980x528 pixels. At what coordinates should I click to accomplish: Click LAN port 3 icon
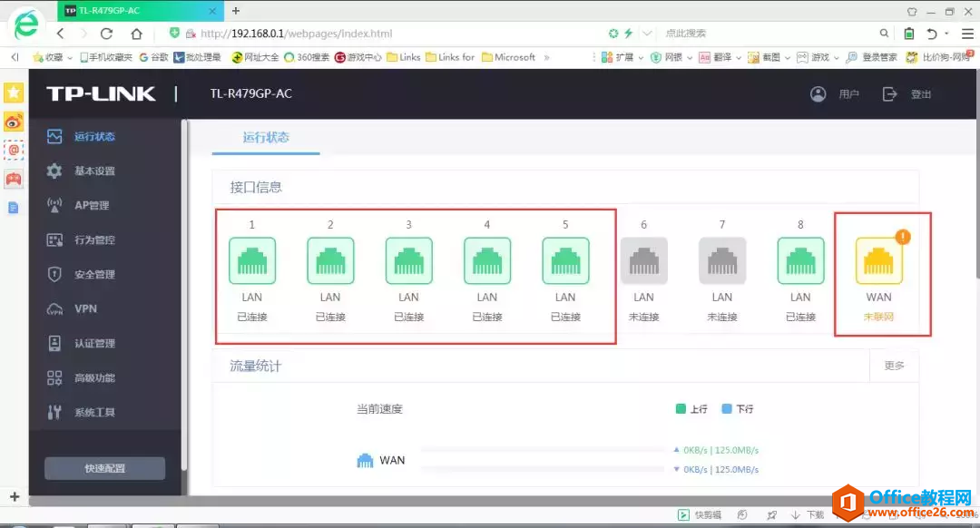click(x=408, y=261)
